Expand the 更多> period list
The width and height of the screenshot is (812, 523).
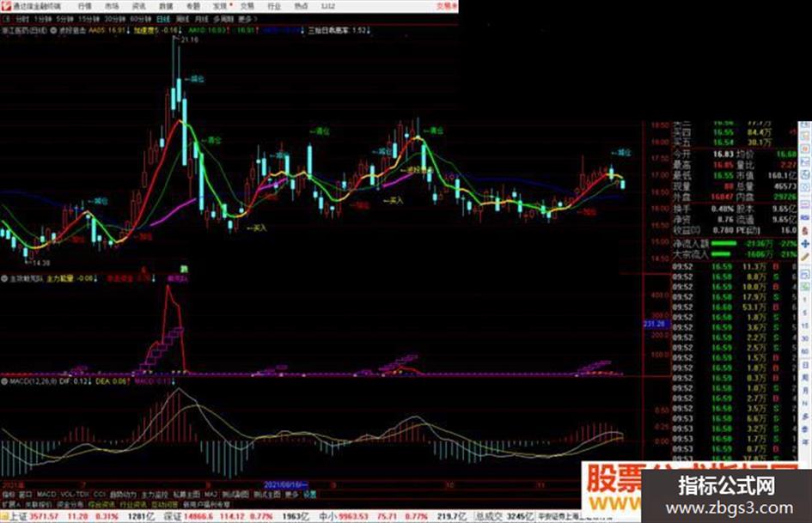[247, 19]
